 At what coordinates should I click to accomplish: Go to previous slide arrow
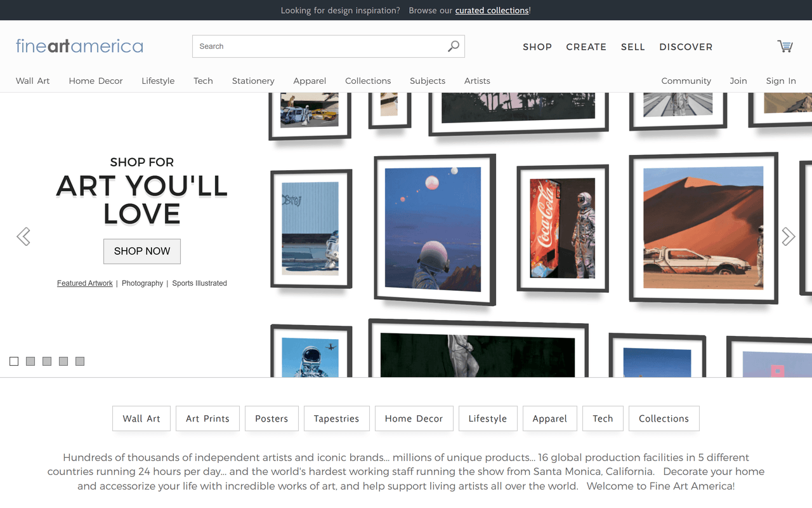tap(23, 236)
